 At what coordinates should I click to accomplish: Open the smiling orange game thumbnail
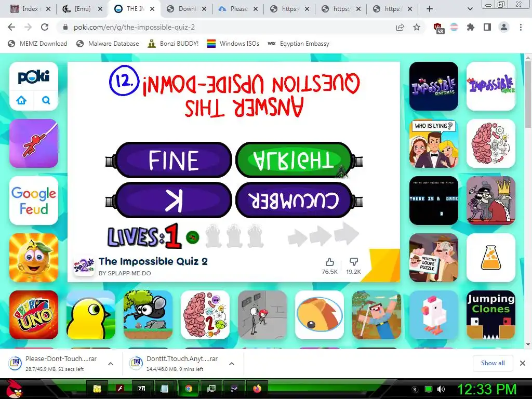tap(34, 258)
